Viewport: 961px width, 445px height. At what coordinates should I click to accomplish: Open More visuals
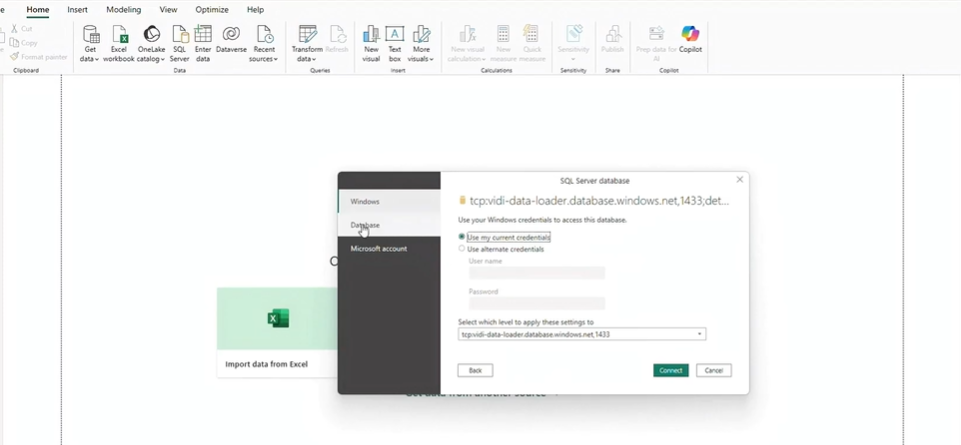click(421, 44)
